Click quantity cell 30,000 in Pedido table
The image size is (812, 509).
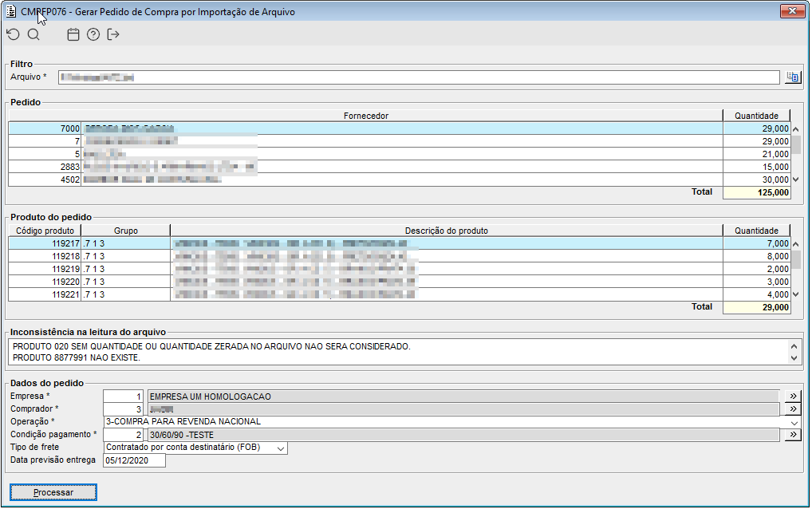pos(757,180)
